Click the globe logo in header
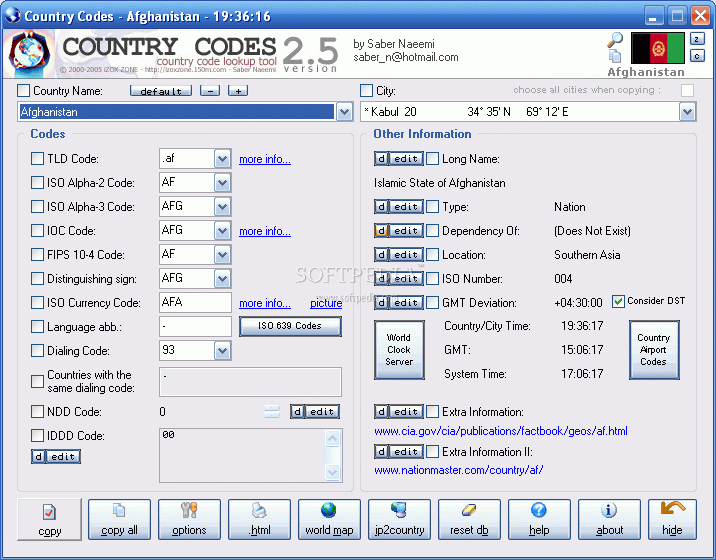The height and width of the screenshot is (560, 716). coord(29,53)
